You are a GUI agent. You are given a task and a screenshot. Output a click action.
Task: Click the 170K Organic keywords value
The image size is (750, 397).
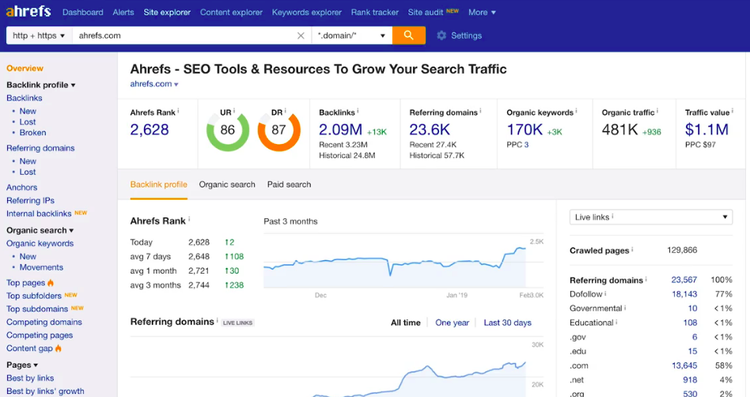tap(525, 130)
